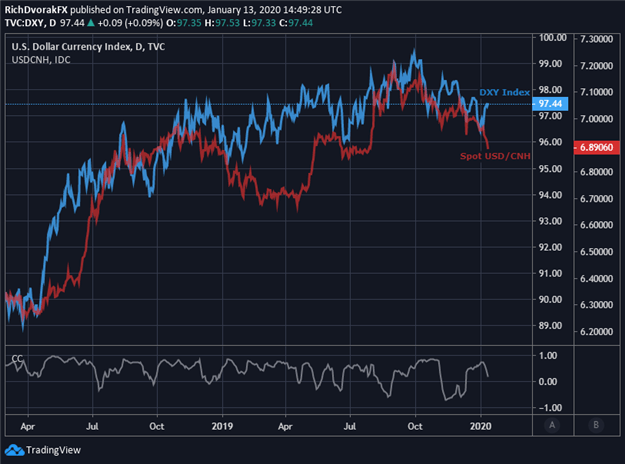This screenshot has height=464, width=625.
Task: Click the TVC:DXY, D symbol text
Action: click(30, 23)
